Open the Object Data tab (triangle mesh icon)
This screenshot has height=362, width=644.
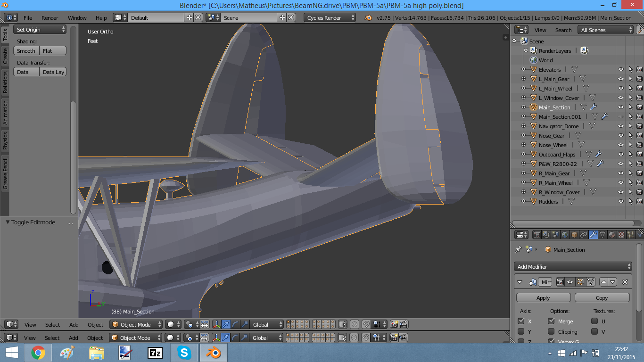pyautogui.click(x=603, y=235)
